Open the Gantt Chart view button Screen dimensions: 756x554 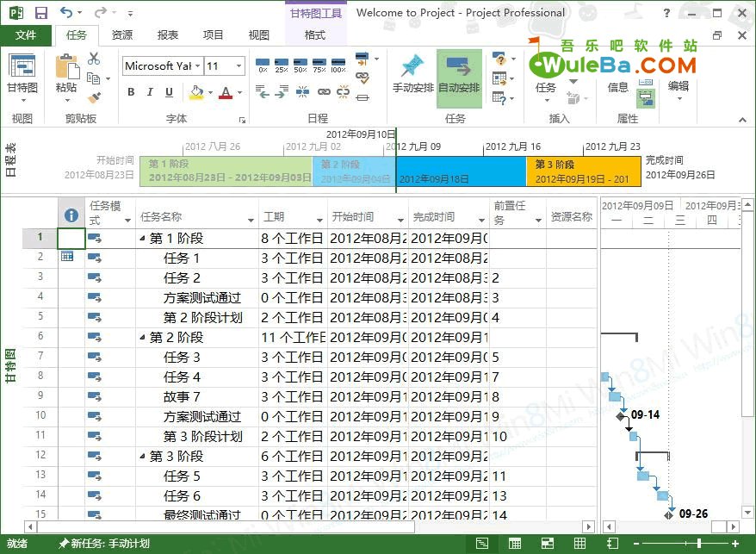(22, 78)
